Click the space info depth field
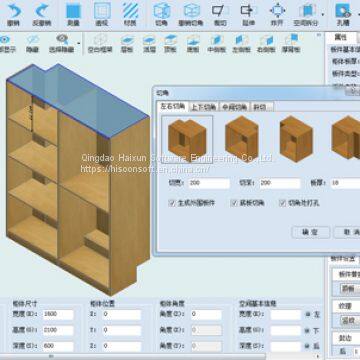Viewport: 360px width, 360px height. click(x=285, y=346)
